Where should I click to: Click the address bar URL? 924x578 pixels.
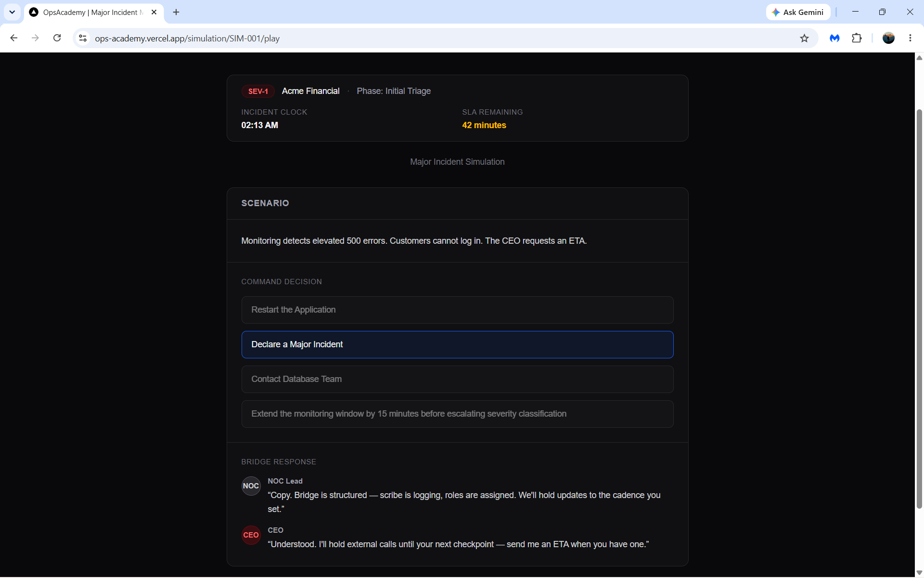point(187,38)
